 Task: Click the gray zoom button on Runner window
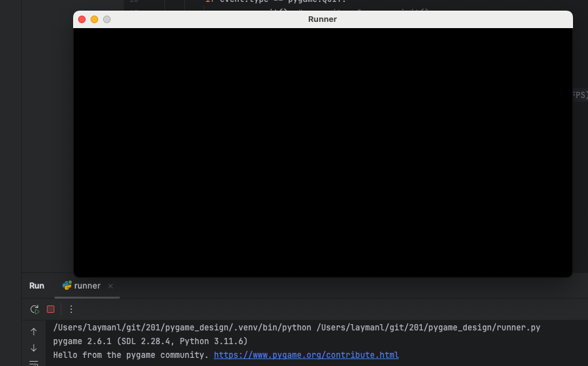(107, 19)
